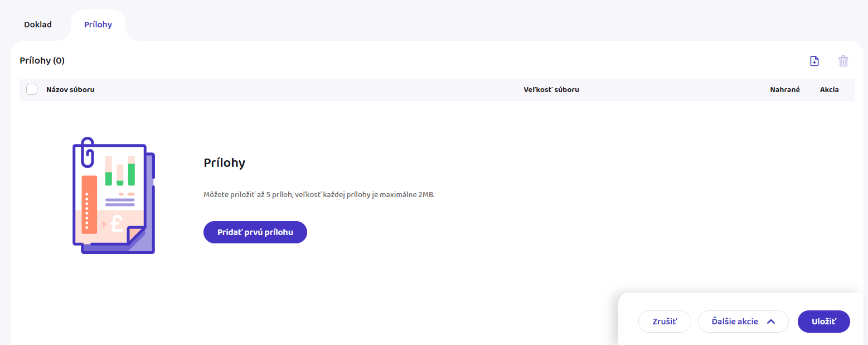Screen dimensions: 868x345
Task: Save the document with Uložiť
Action: [823, 322]
